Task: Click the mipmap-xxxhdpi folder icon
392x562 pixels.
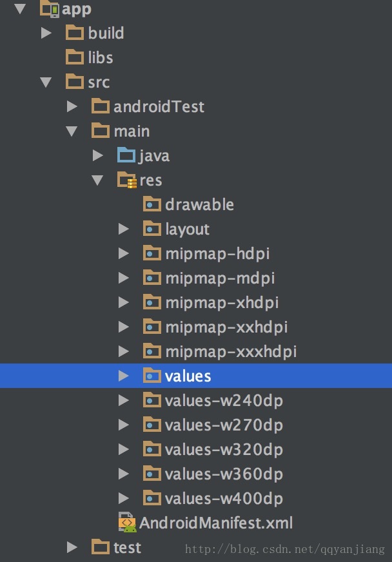Action: 152,351
